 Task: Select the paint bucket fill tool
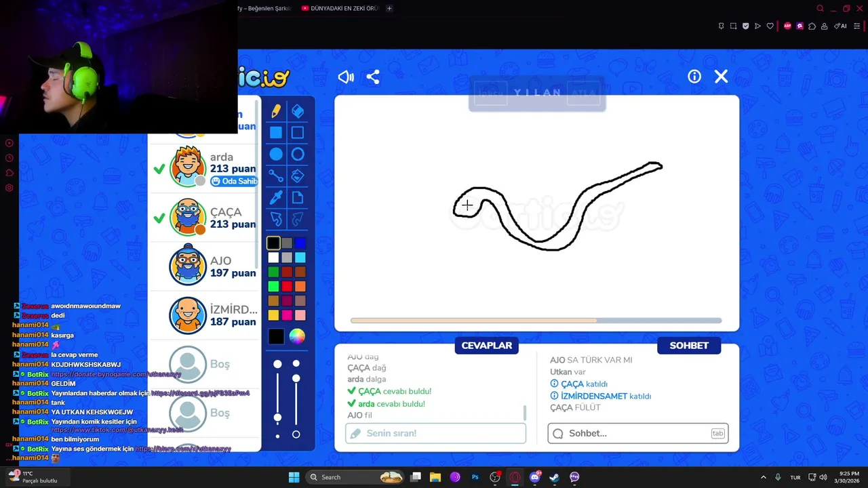tap(298, 176)
